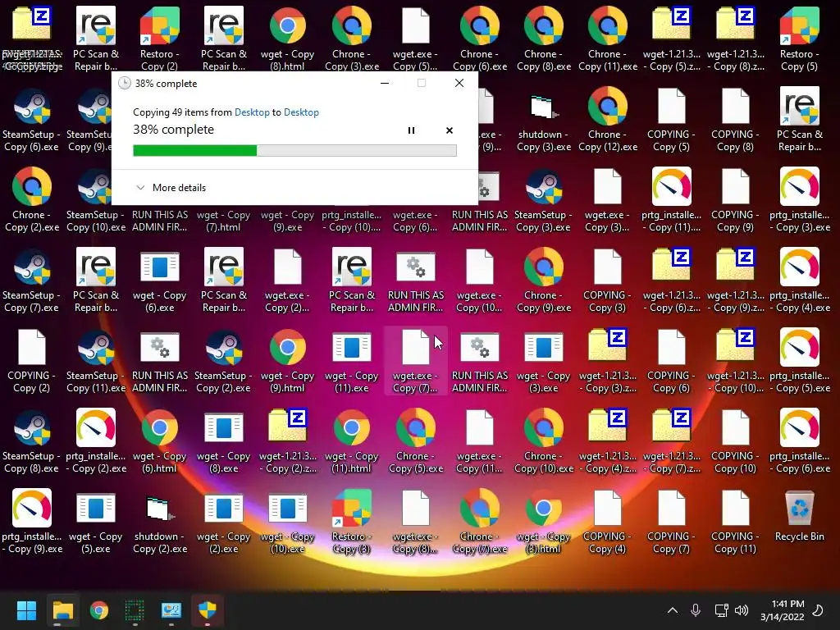The height and width of the screenshot is (630, 840).
Task: Open volume control in system tray
Action: [x=742, y=610]
